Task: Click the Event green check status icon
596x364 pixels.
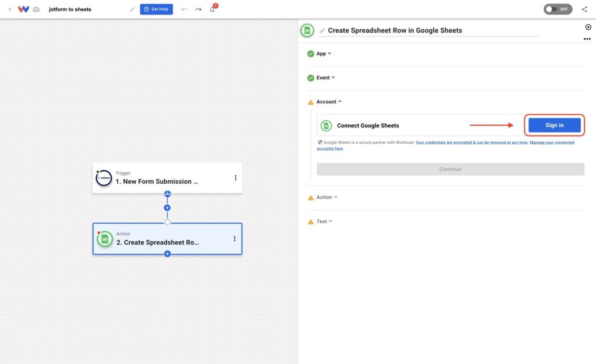Action: click(x=311, y=78)
